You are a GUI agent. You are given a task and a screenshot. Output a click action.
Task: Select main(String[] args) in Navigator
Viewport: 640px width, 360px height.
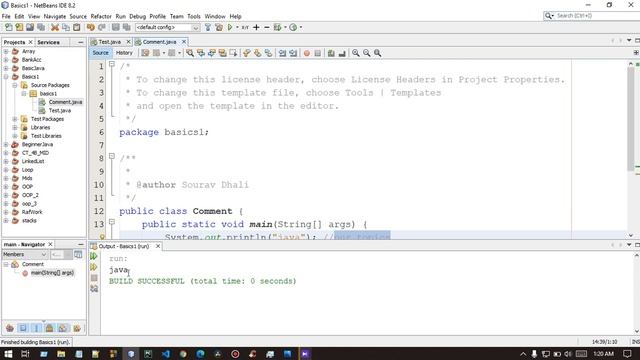point(52,273)
